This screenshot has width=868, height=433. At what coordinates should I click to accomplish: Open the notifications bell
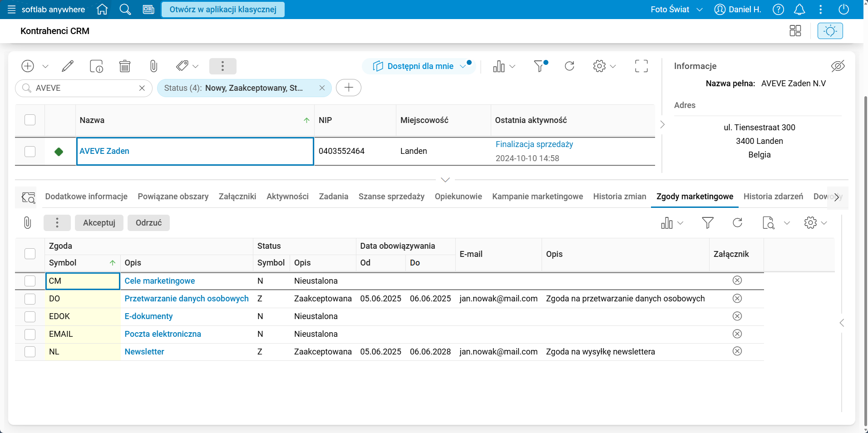click(x=799, y=10)
